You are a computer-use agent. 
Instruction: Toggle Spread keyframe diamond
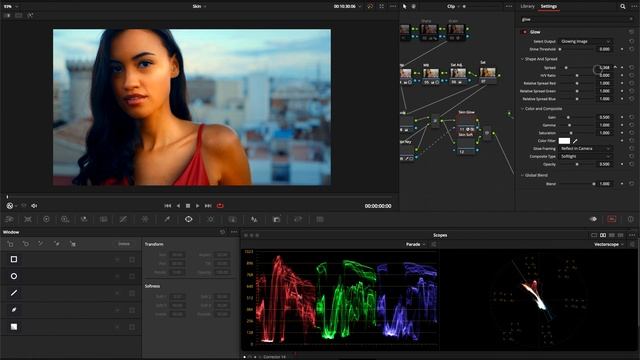tap(622, 67)
